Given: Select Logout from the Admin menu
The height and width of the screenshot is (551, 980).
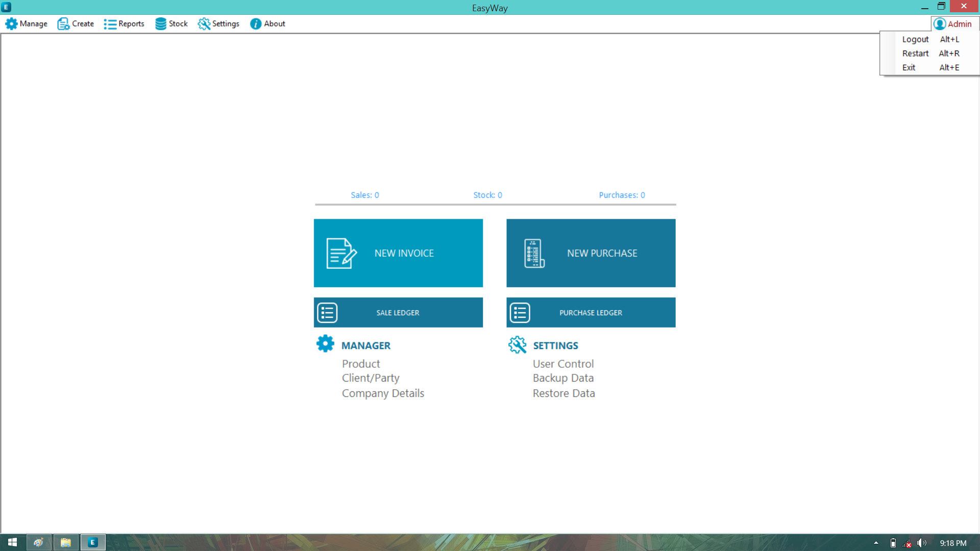Looking at the screenshot, I should [x=915, y=39].
